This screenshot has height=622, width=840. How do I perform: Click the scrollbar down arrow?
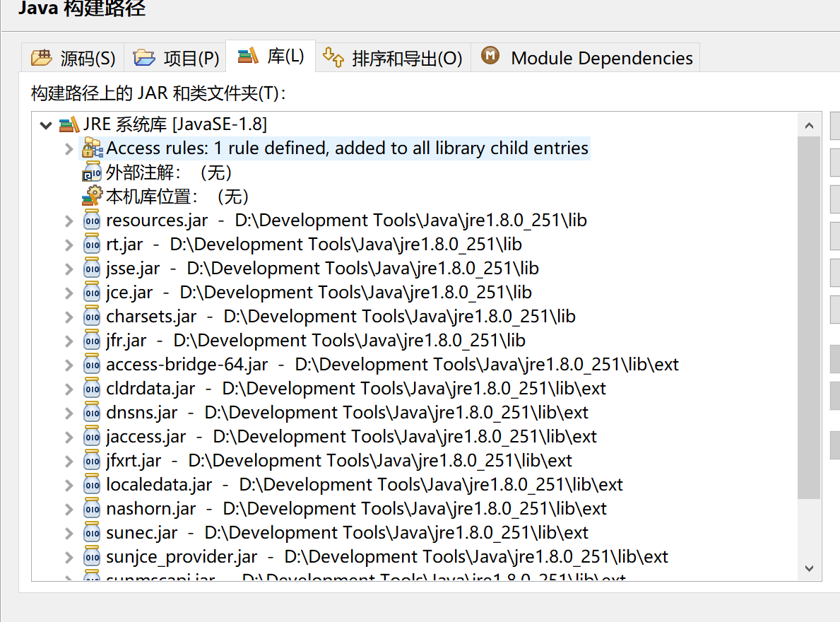(x=809, y=568)
